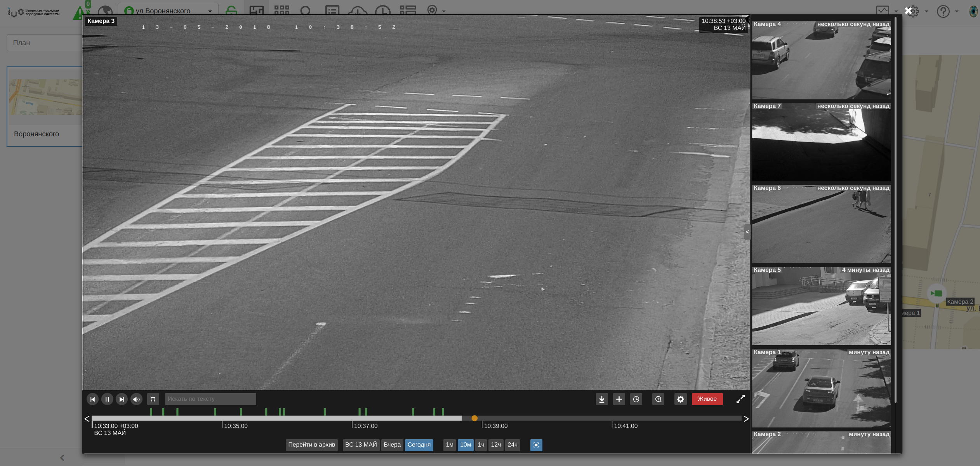The image size is (980, 466).
Task: Activate the magnifier zoom icon in player
Action: click(659, 399)
